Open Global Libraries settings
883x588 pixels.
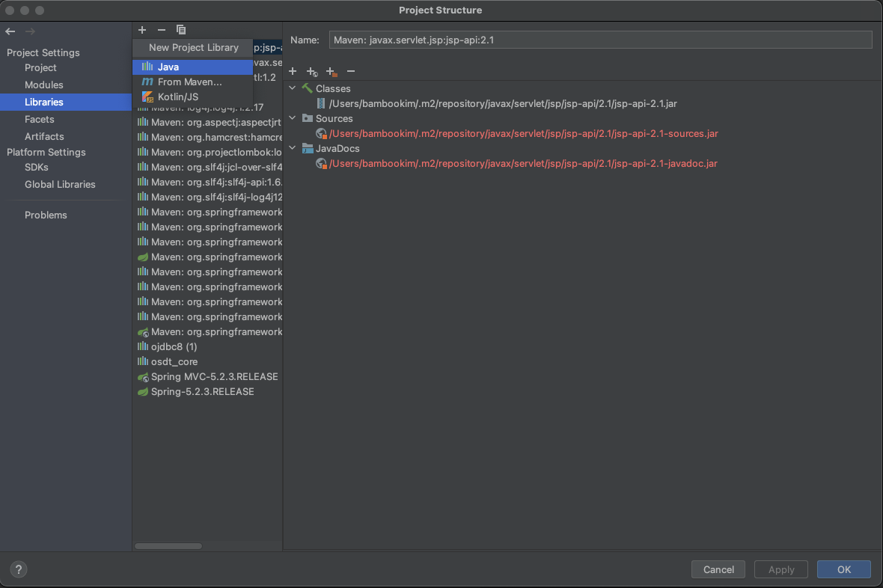coord(61,184)
